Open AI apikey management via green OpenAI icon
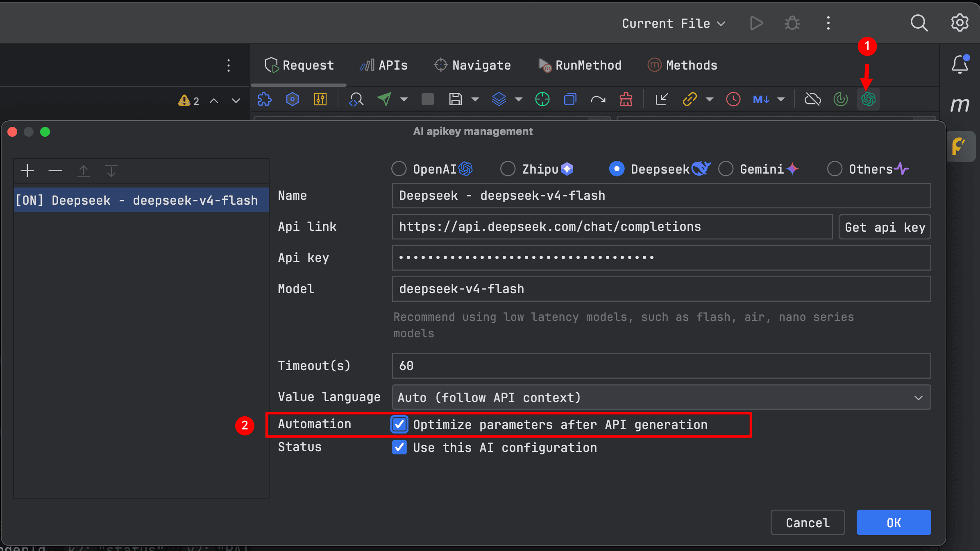980x551 pixels. pyautogui.click(x=869, y=99)
